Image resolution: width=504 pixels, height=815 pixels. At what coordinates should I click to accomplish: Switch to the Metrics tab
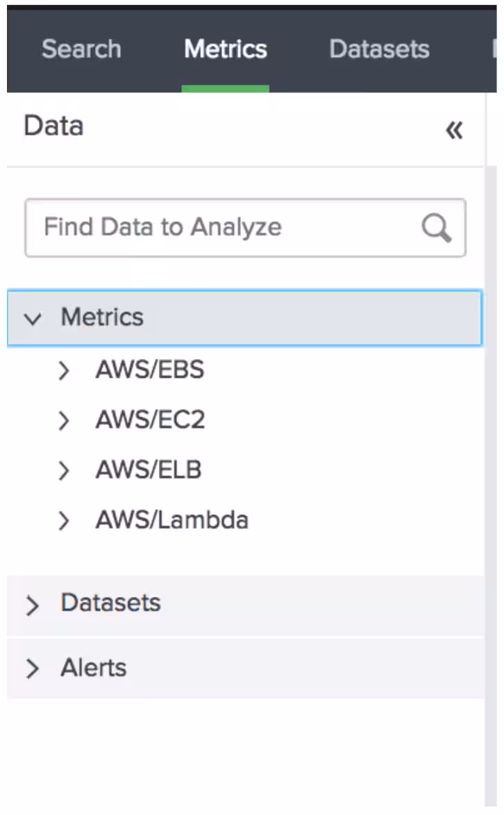pos(226,49)
